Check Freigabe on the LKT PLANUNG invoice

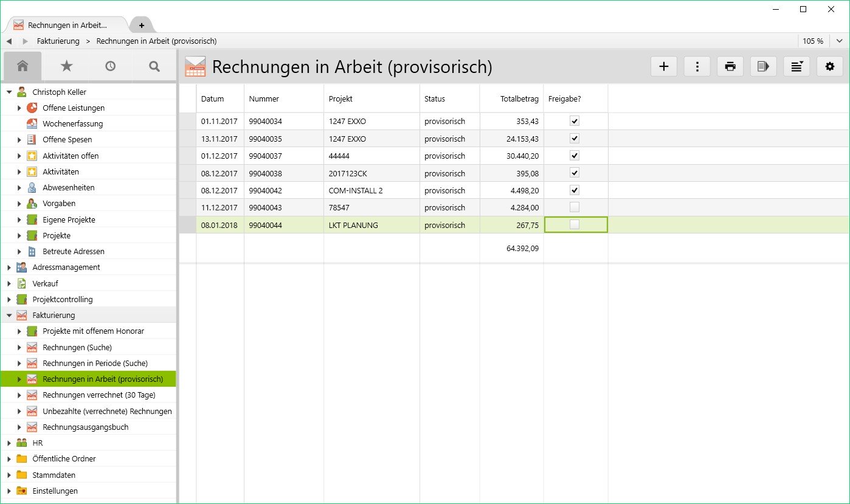(574, 224)
